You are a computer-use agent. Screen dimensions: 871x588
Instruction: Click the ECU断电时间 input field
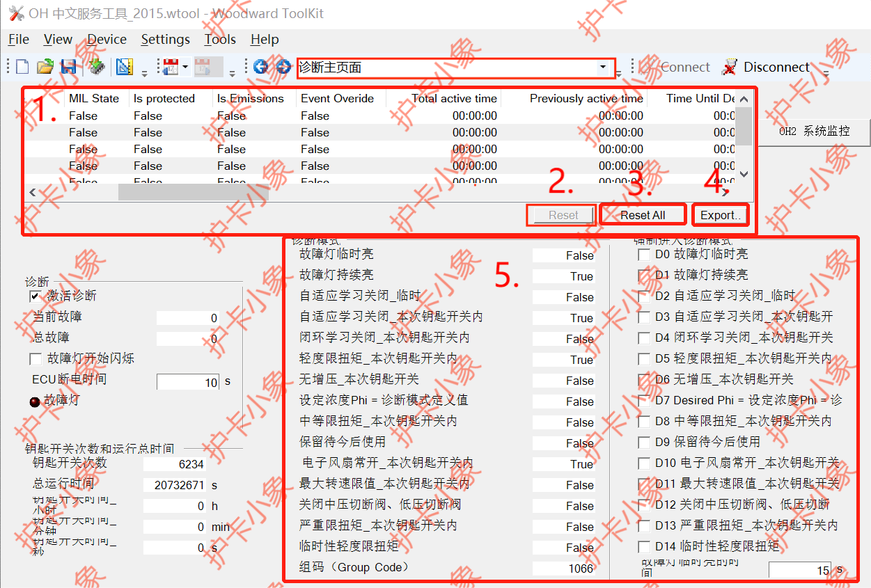(188, 382)
